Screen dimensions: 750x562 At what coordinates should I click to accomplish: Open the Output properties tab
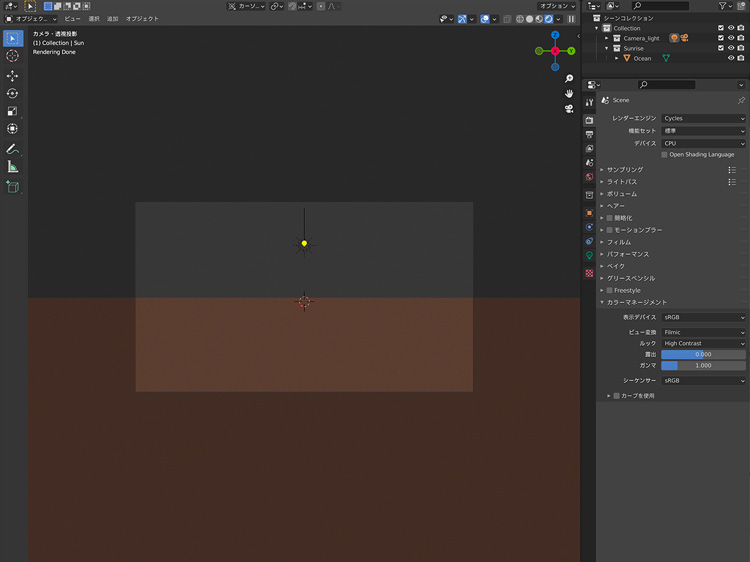click(x=590, y=134)
